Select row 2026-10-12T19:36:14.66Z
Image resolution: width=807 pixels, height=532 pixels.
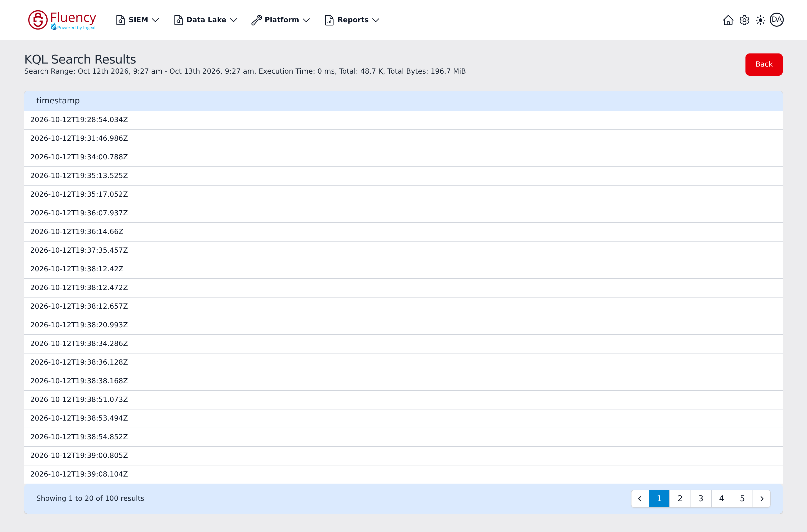point(403,232)
